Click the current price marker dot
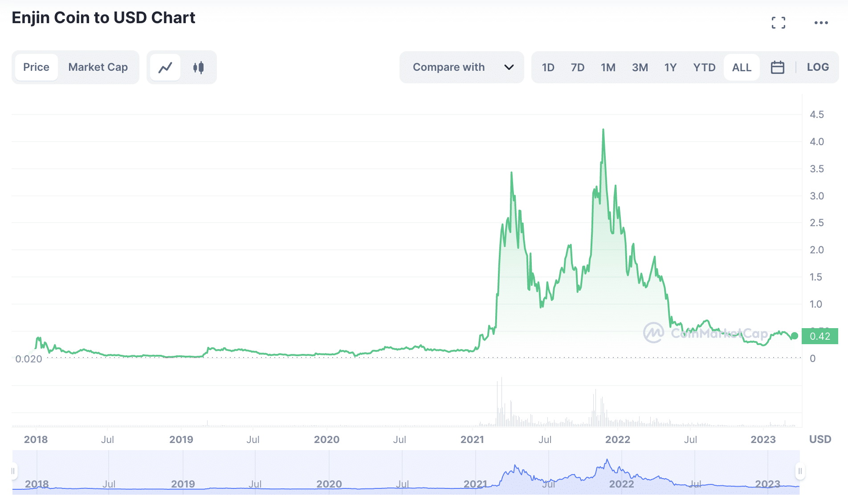 coord(795,336)
